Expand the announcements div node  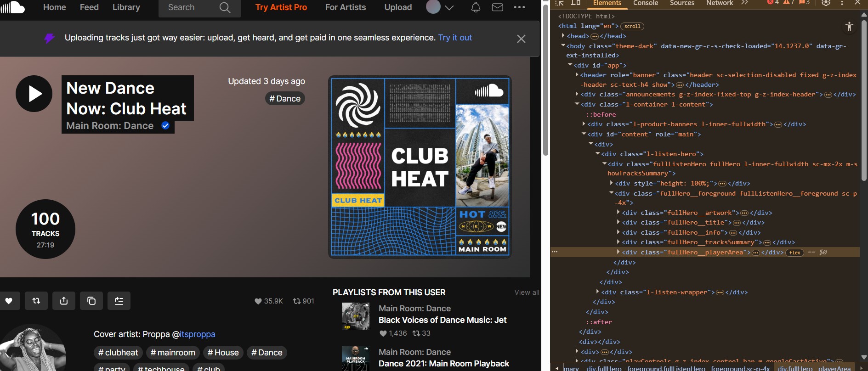pos(577,94)
